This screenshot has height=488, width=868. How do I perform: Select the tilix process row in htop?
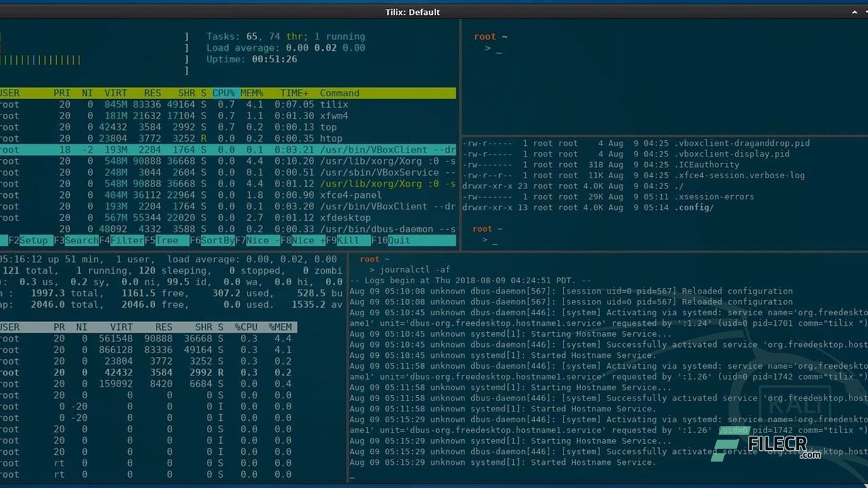(228, 104)
